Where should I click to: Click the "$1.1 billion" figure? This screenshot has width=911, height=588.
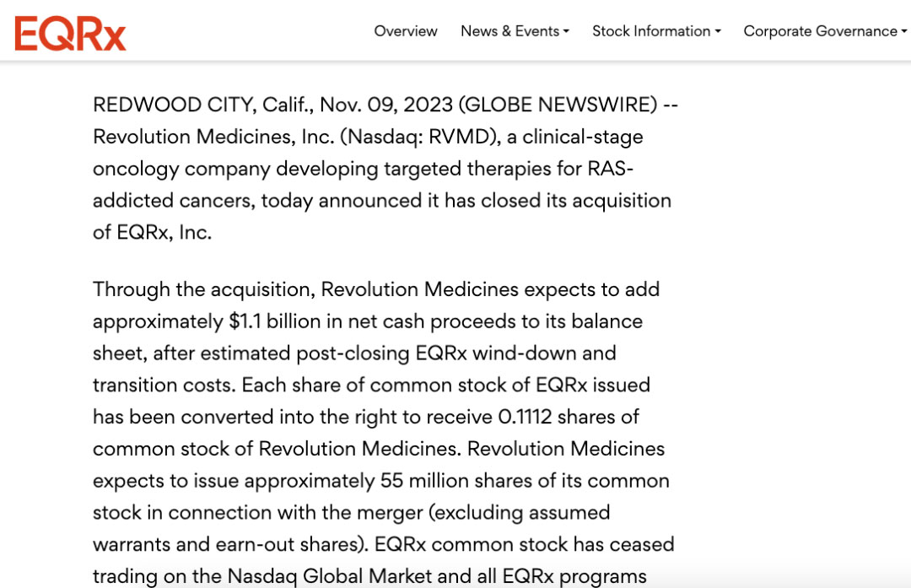(283, 321)
